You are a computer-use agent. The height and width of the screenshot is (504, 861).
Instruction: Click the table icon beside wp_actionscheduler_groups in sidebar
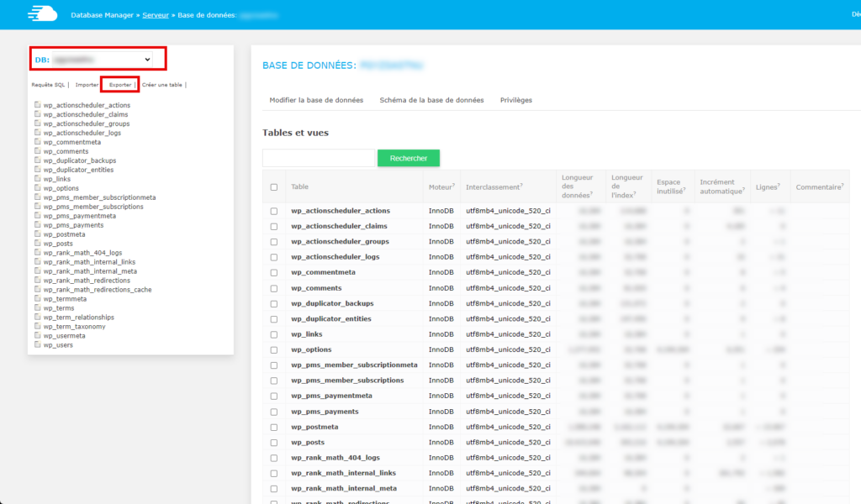[x=37, y=123]
